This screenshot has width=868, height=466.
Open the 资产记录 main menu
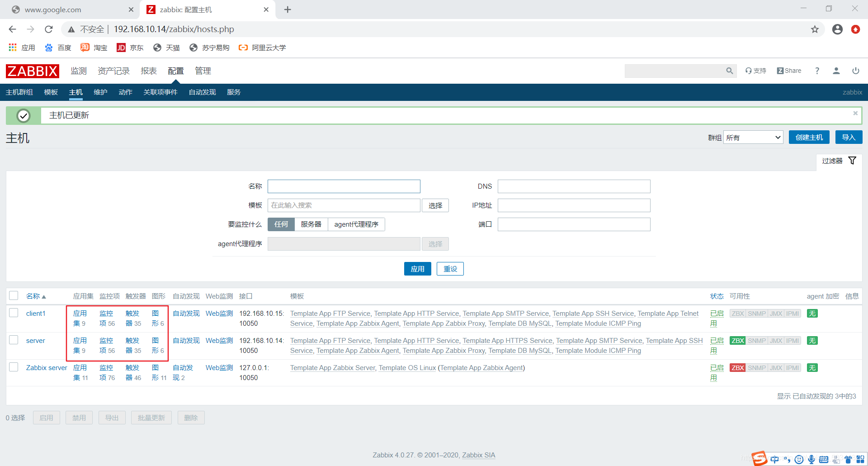coord(113,71)
